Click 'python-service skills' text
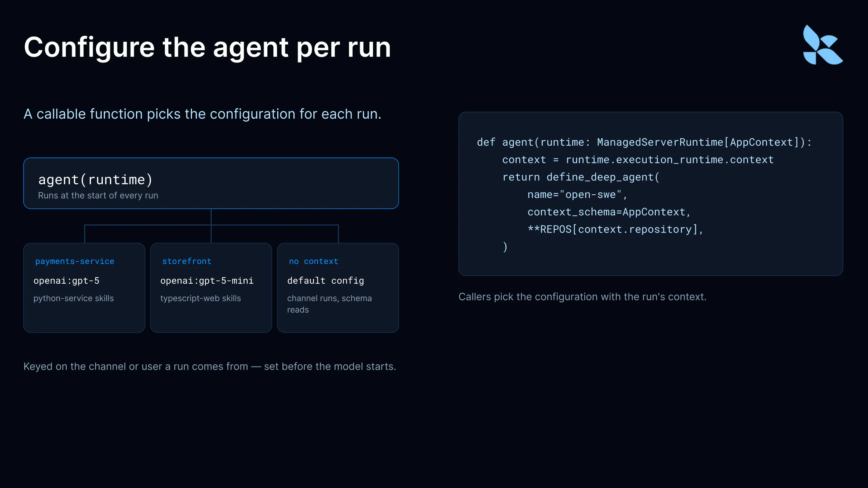The image size is (868, 488). [74, 298]
